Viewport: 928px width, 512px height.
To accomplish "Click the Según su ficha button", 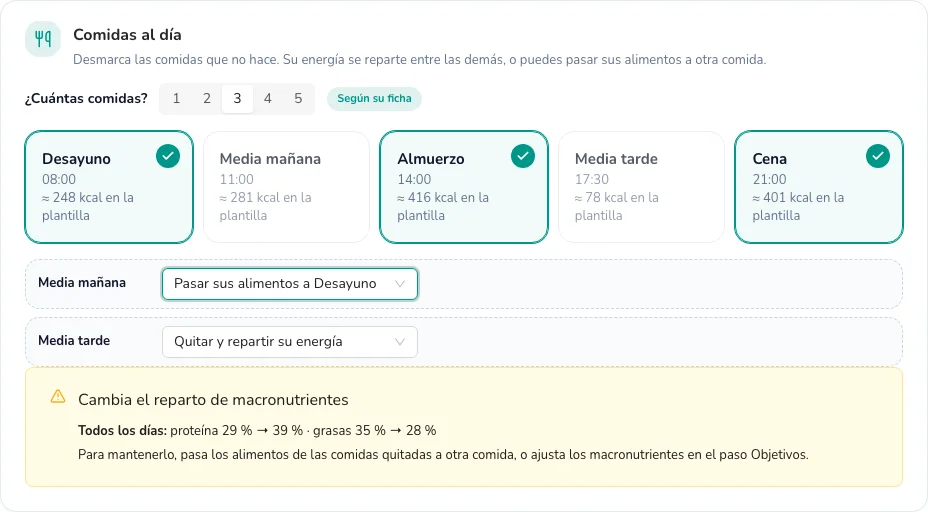I will [374, 98].
